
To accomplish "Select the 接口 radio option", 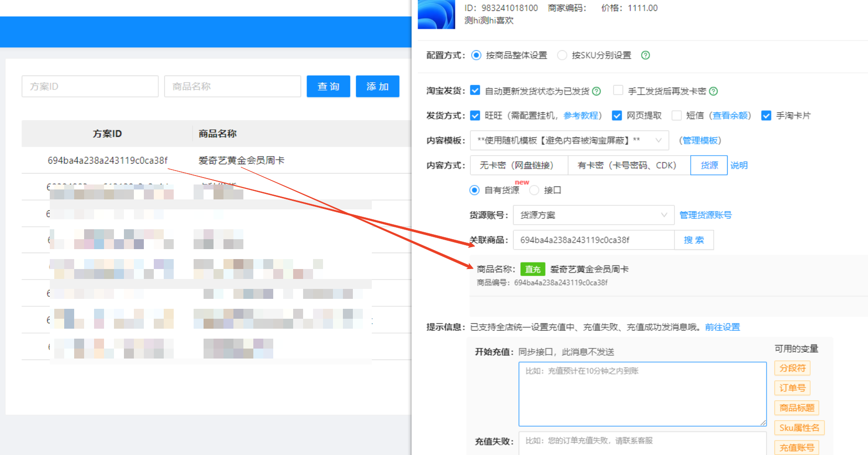I will pos(534,190).
